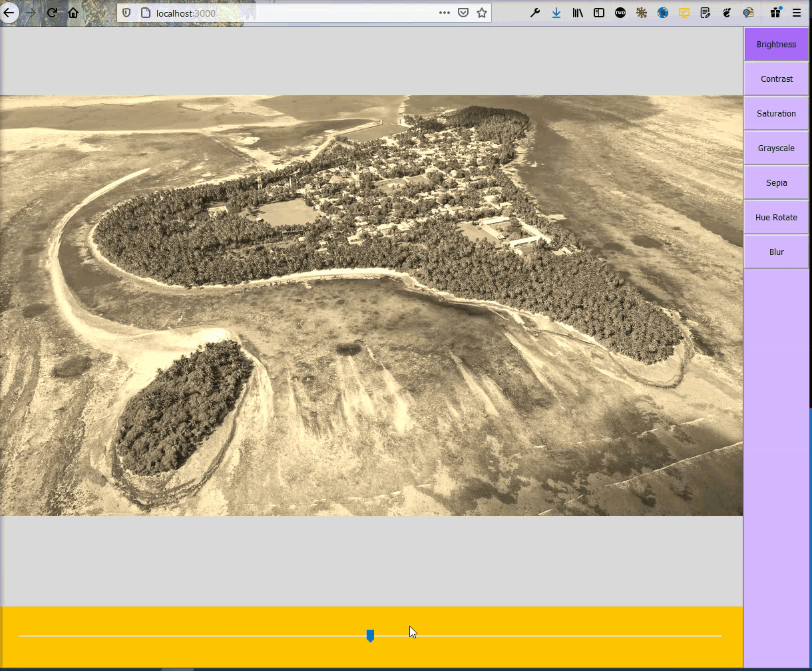
Task: Reload the current page
Action: (x=52, y=13)
